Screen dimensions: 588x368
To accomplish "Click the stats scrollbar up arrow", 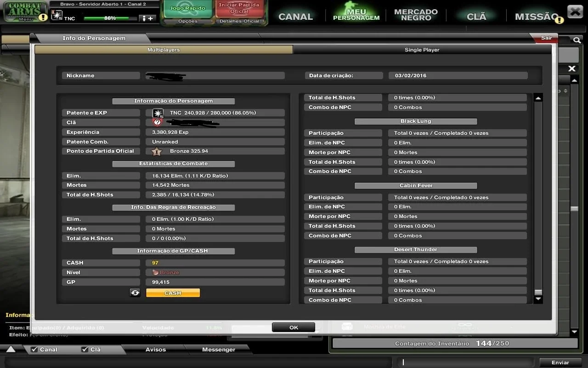I will [538, 98].
